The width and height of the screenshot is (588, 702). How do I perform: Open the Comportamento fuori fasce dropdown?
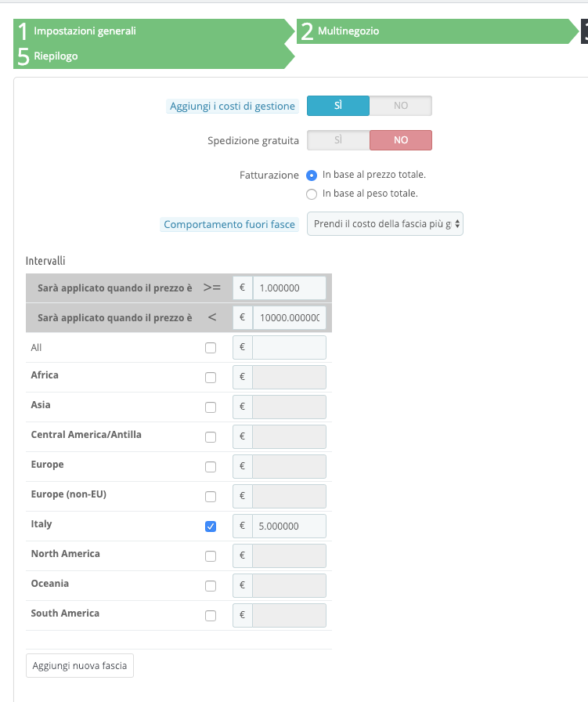[384, 224]
